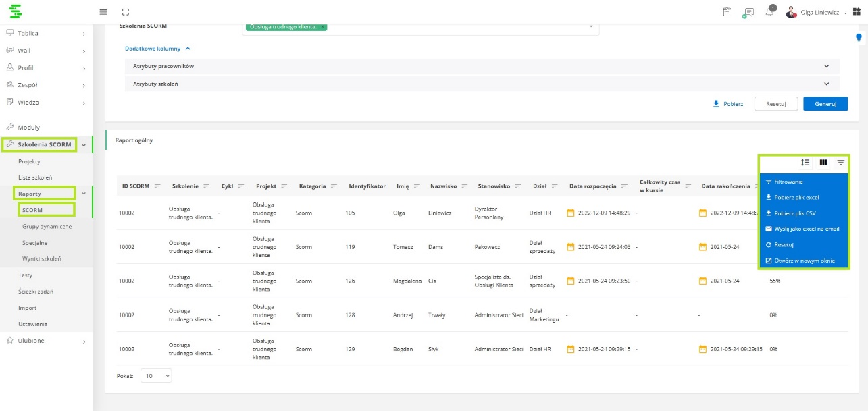Open Ustawienia in the sidebar
The image size is (868, 411).
[33, 324]
